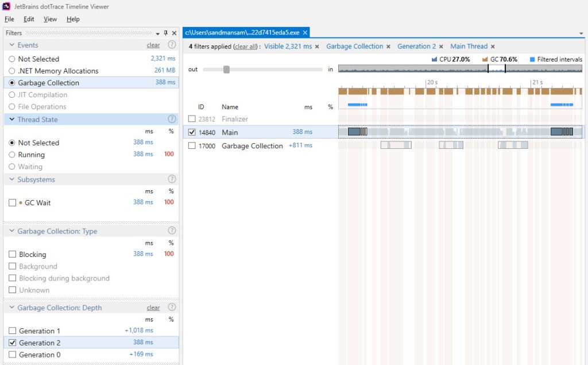Remove the Generation 2 filter chip
The height and width of the screenshot is (365, 588).
pos(441,47)
